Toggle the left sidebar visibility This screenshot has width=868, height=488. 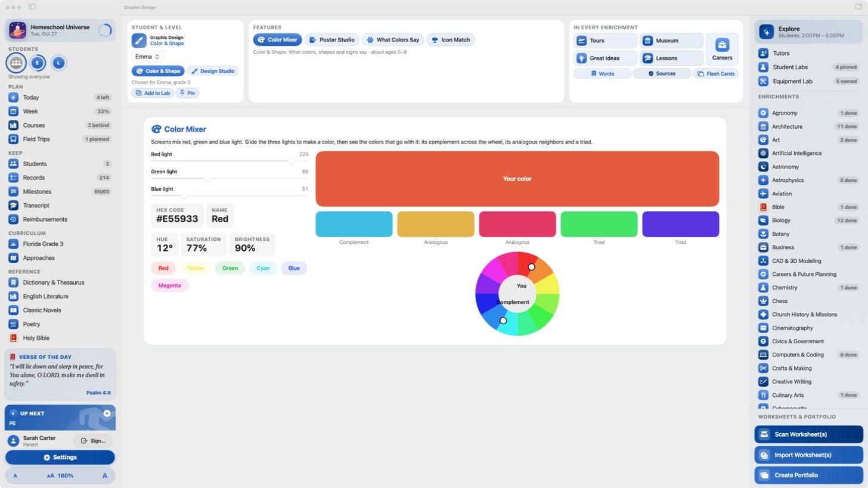tap(32, 7)
